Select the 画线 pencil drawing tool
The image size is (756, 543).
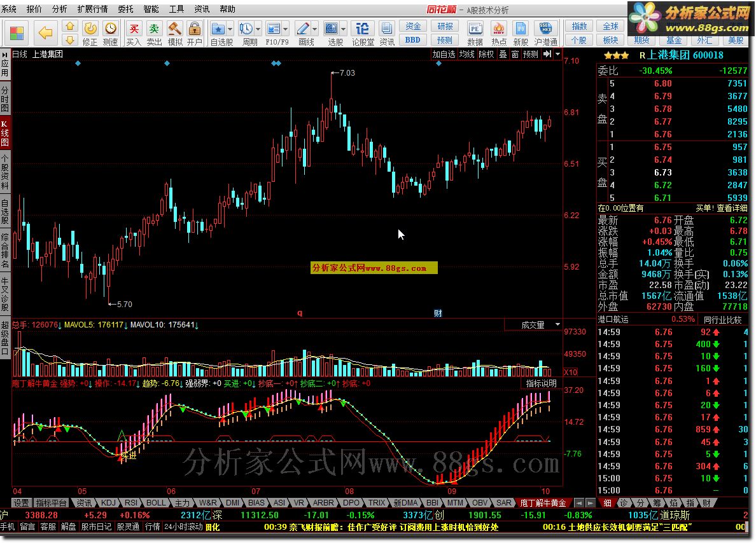(303, 29)
